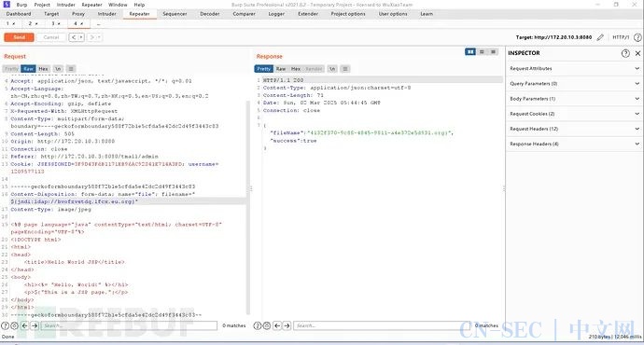Open response search help icon
The height and width of the screenshot is (345, 644).
click(258, 325)
